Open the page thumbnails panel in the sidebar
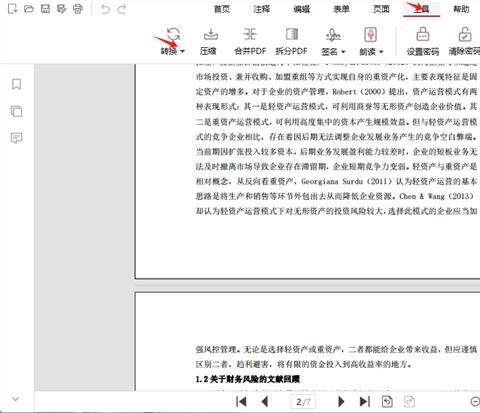Screen dimensions: 480x413 tap(16, 111)
